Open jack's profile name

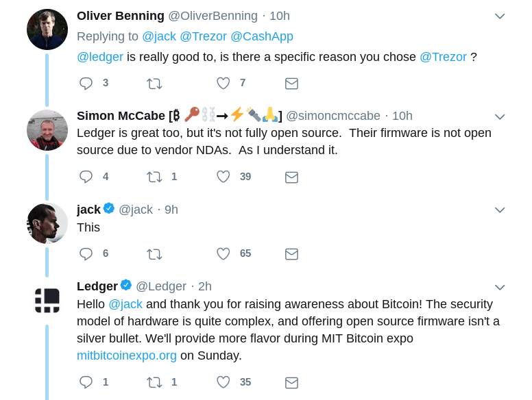point(88,210)
